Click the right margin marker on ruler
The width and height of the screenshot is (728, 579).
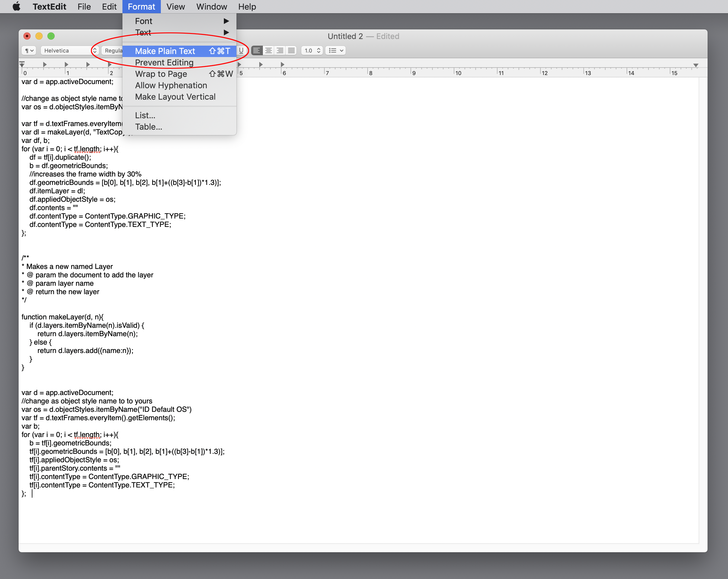tap(696, 65)
